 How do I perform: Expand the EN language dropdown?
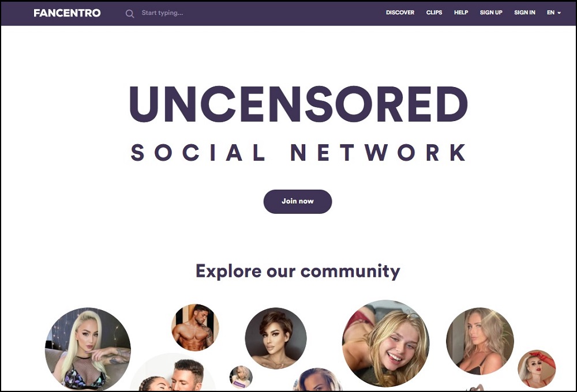click(553, 13)
